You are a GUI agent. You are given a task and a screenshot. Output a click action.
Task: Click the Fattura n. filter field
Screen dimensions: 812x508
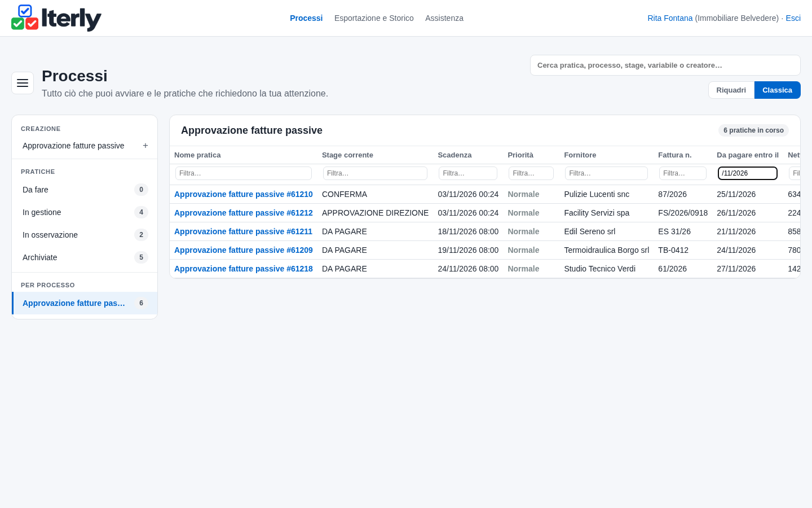point(683,173)
